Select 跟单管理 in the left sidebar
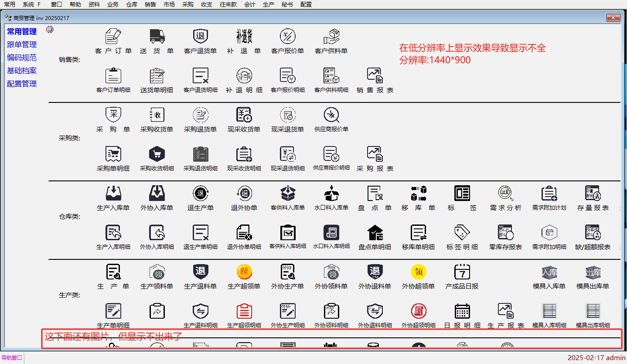This screenshot has height=364, width=627. [x=22, y=44]
